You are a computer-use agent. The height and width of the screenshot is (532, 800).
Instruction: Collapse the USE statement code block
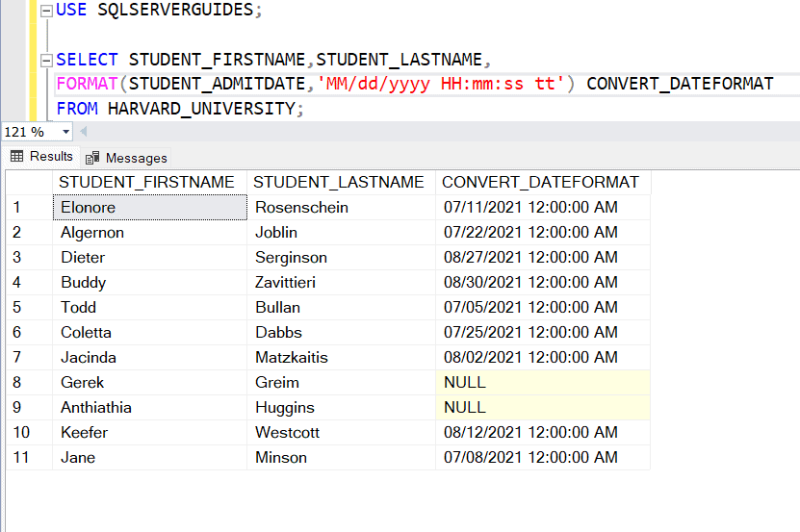[x=46, y=11]
